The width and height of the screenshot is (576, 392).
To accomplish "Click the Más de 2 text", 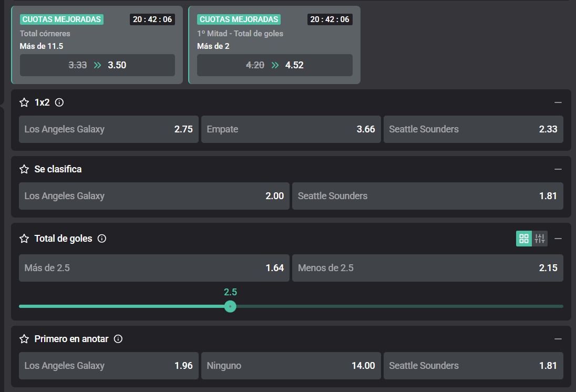I will pyautogui.click(x=213, y=46).
